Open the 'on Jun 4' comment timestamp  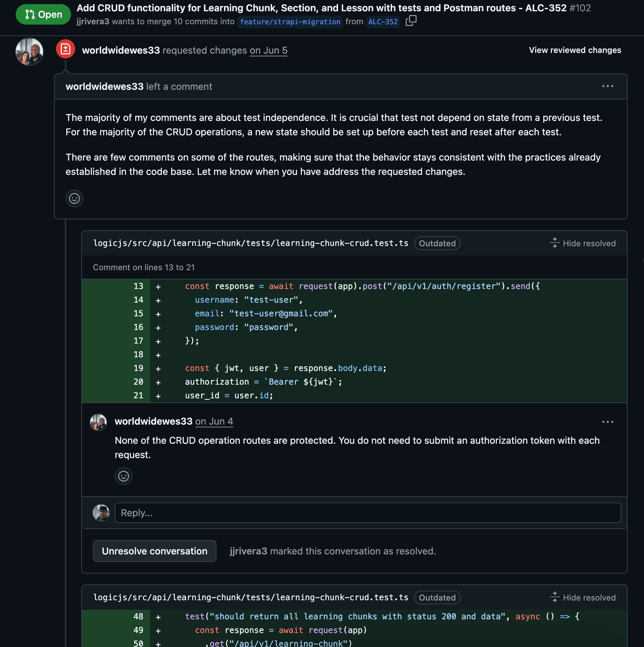pyautogui.click(x=214, y=422)
